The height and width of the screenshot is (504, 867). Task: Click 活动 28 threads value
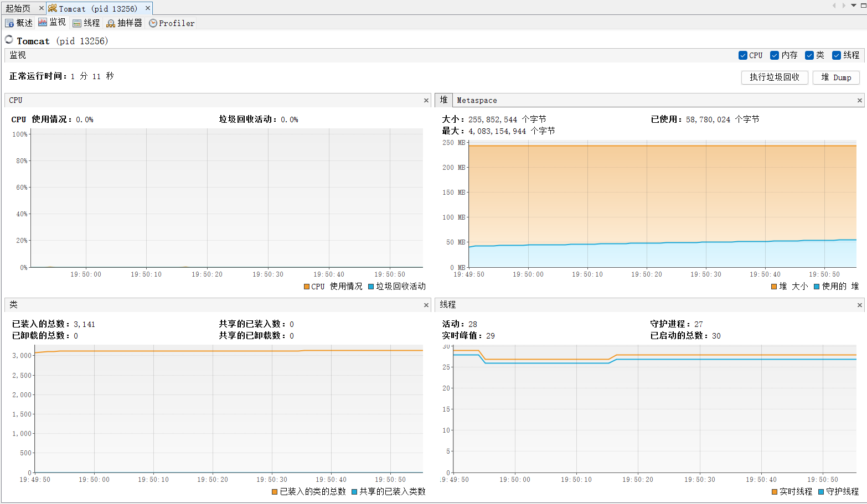pyautogui.click(x=473, y=324)
